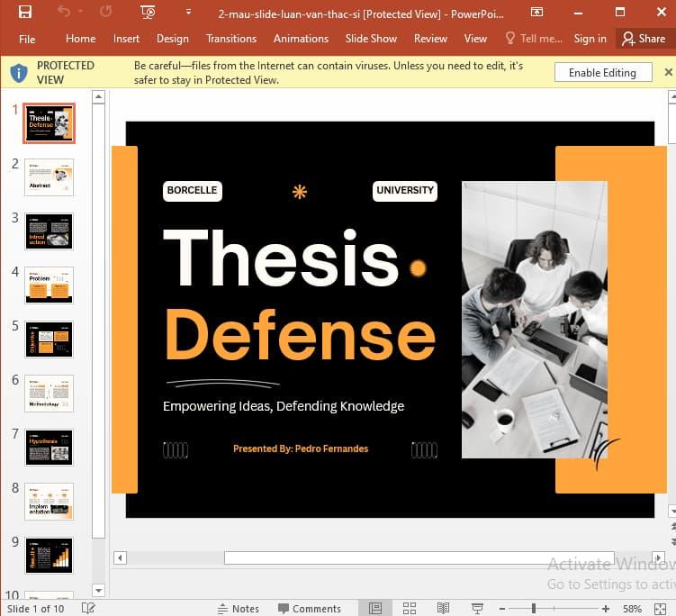Select slide 5 thumbnail

pyautogui.click(x=50, y=340)
